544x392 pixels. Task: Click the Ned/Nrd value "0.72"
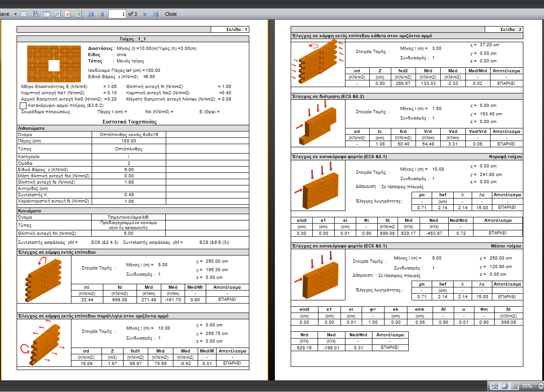click(460, 233)
